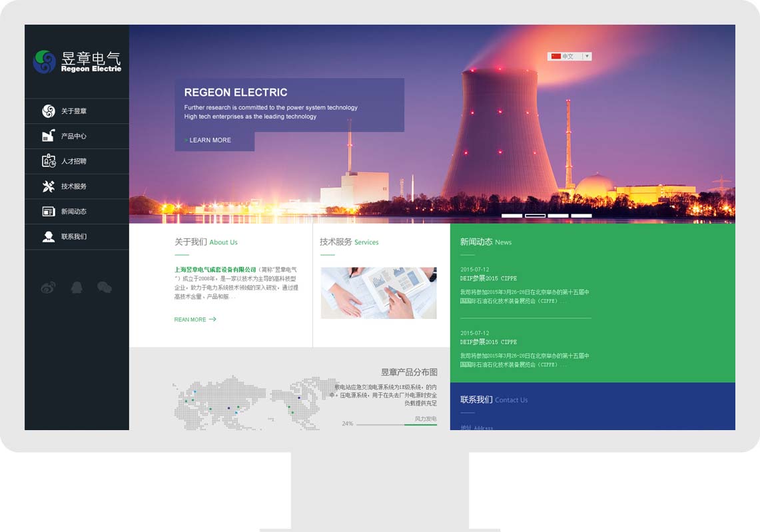Open the 产品中心 menu item
Viewport: 760px width, 532px height.
[x=74, y=136]
